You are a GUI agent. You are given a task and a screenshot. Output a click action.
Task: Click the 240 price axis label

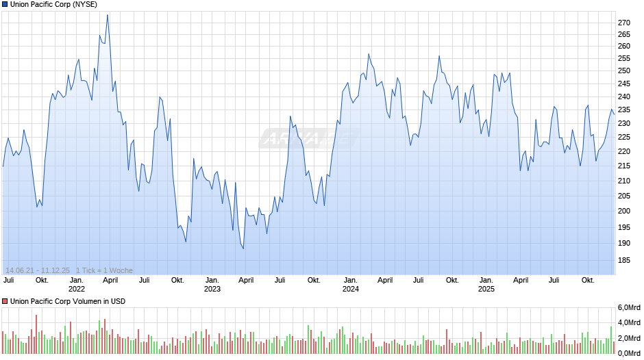coord(624,97)
